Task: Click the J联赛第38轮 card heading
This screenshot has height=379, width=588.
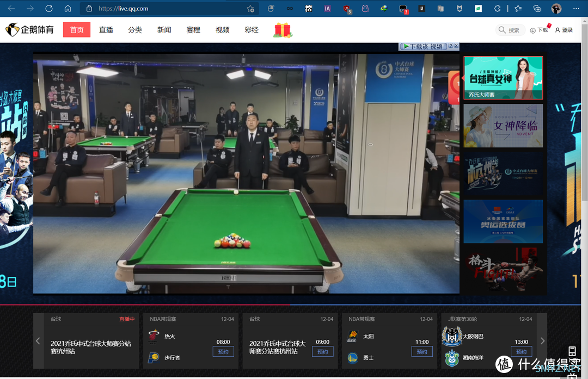Action: click(x=463, y=319)
